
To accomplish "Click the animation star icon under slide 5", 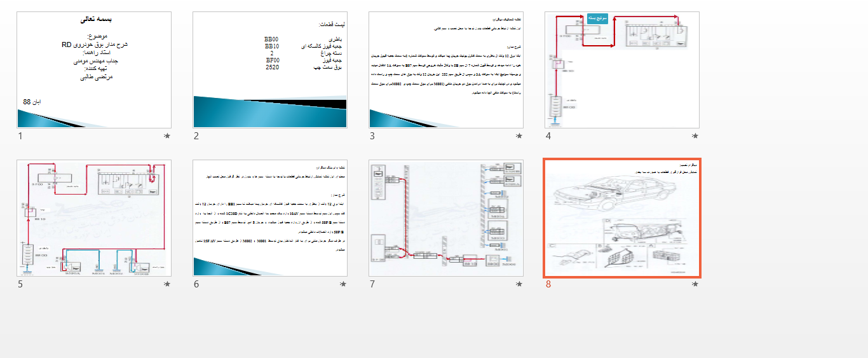I will [167, 284].
